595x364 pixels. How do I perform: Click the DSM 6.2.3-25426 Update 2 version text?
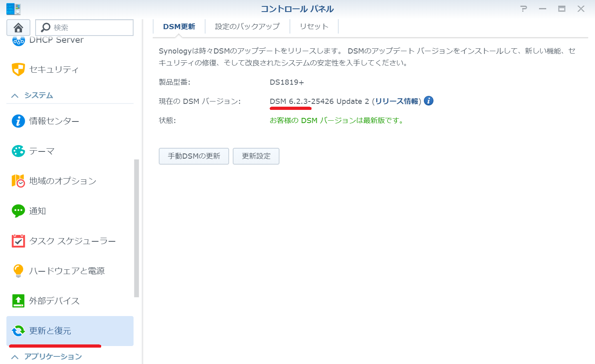pos(319,101)
